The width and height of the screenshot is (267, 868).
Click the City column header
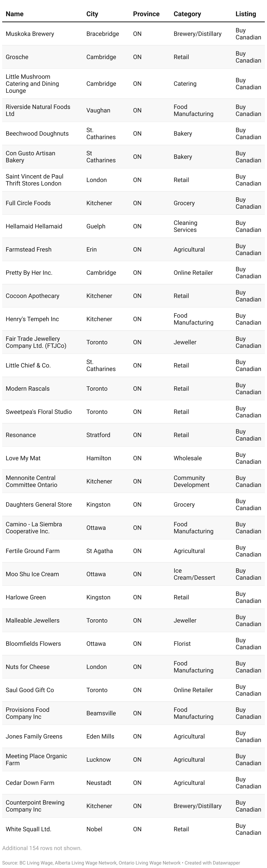(x=92, y=14)
